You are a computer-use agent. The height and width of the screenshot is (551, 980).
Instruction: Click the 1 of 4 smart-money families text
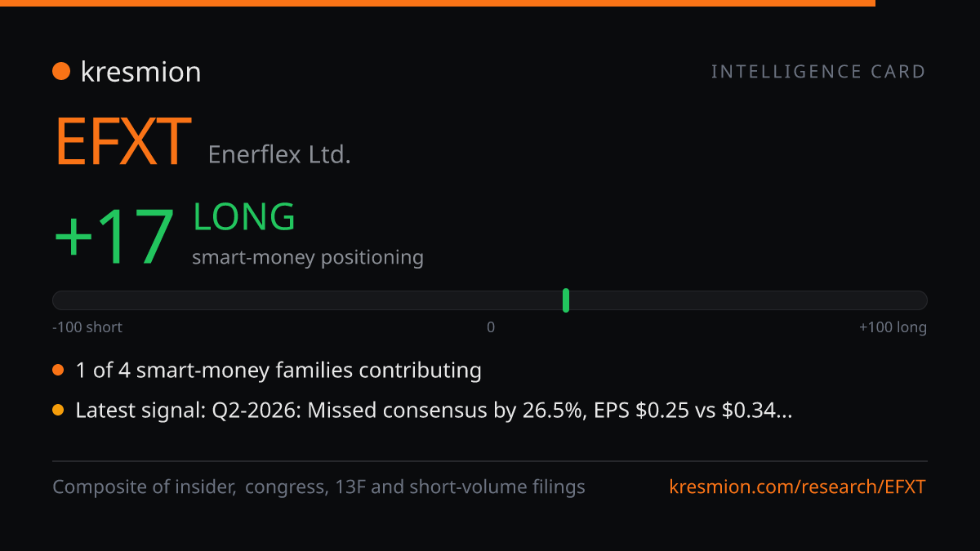(x=278, y=371)
